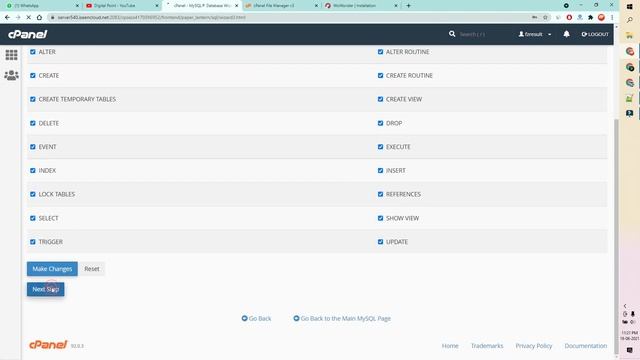
Task: Uncheck the ALTER ROUTINE privilege
Action: (380, 52)
